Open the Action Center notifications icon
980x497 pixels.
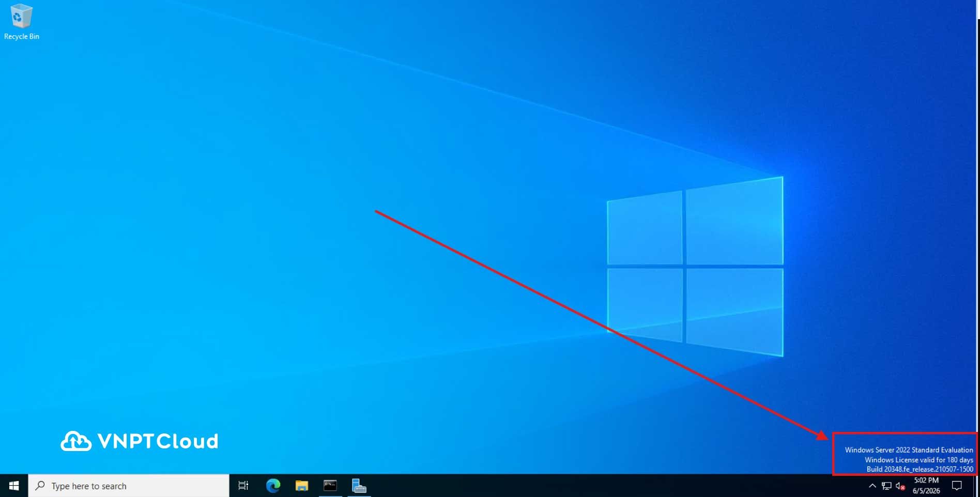tap(957, 486)
